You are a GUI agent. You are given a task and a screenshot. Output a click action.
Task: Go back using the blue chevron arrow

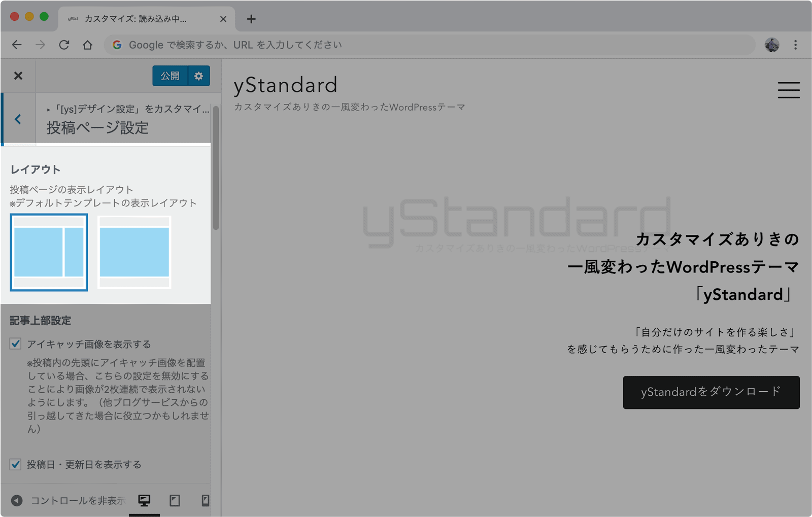pyautogui.click(x=18, y=119)
